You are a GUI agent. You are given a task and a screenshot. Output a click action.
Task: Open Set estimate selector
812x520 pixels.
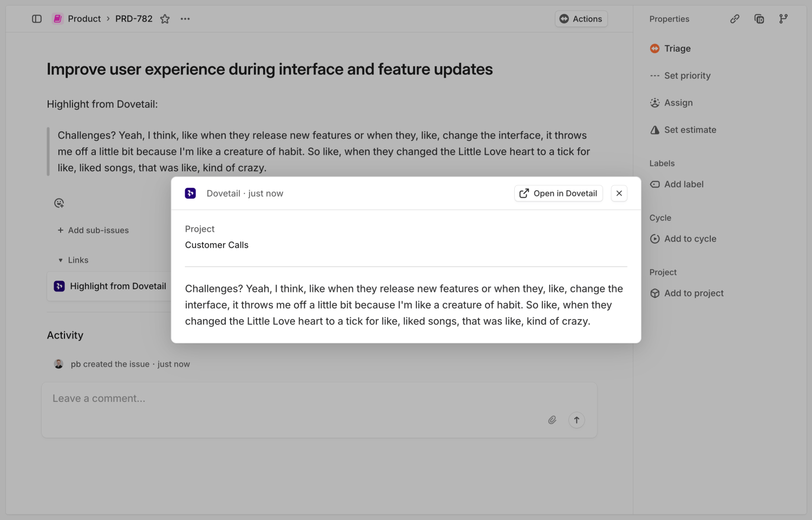tap(683, 129)
